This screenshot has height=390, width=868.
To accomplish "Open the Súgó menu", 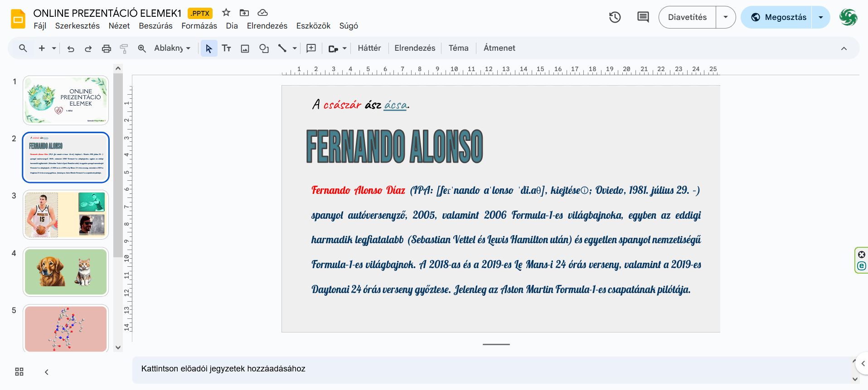I will coord(349,26).
